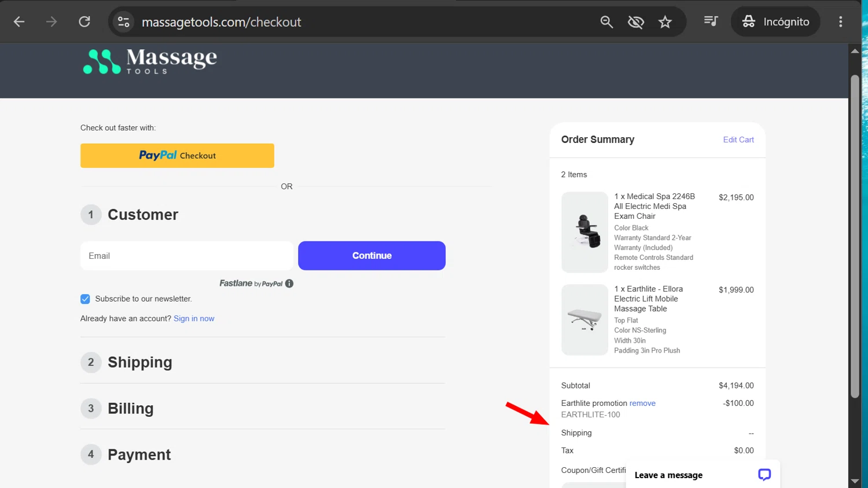Screen dimensions: 868x488
Task: Click the zoom magnifier icon in address bar
Action: (606, 22)
